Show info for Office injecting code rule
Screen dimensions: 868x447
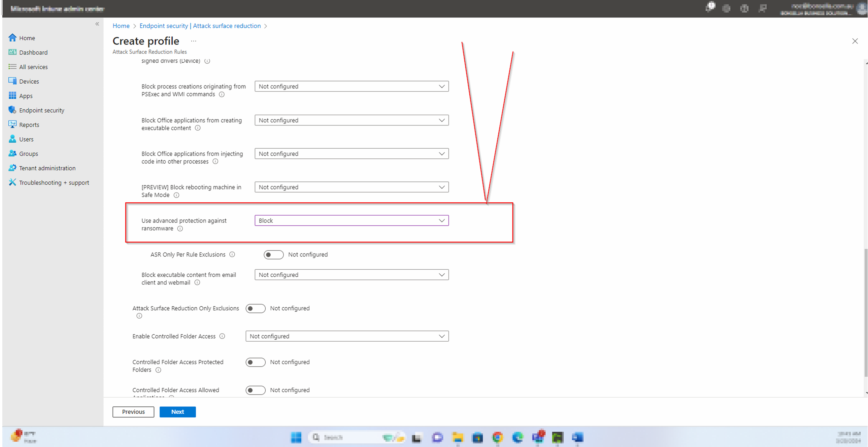point(215,161)
